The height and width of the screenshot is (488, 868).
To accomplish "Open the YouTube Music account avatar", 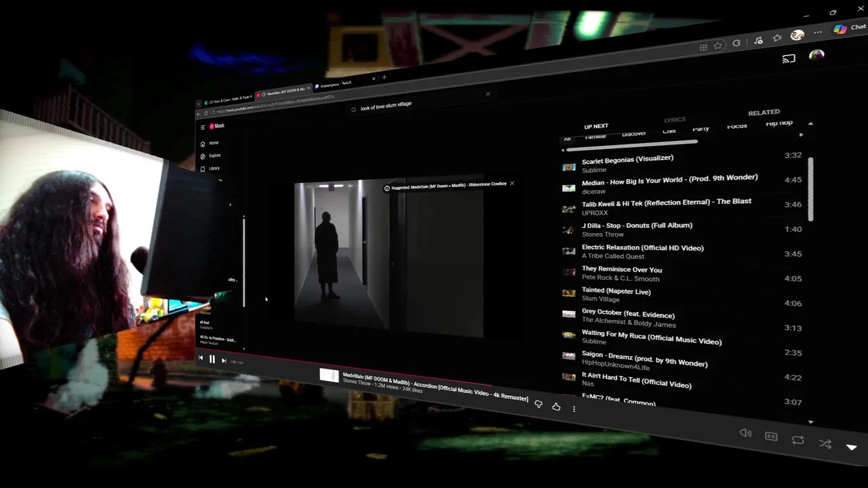I will tap(816, 56).
